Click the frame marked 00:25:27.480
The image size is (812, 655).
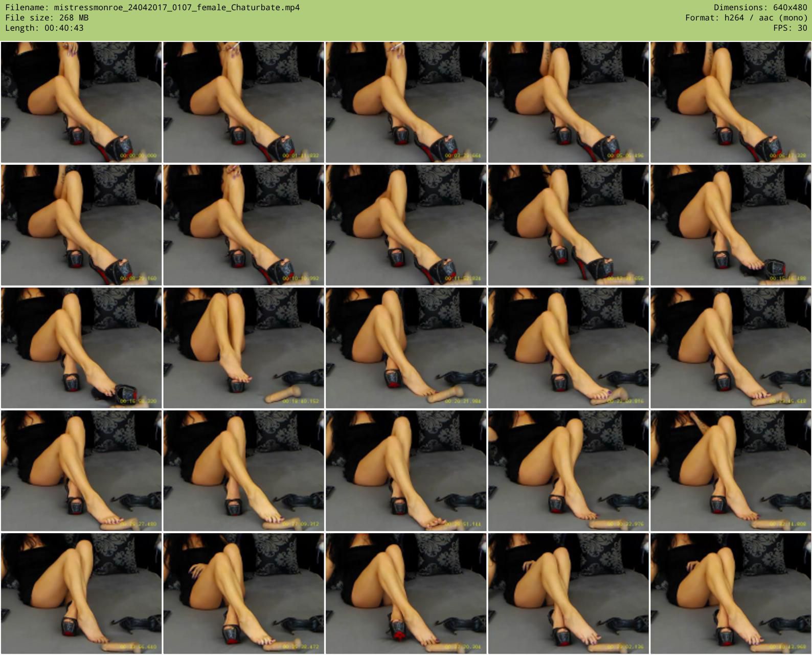coord(81,471)
